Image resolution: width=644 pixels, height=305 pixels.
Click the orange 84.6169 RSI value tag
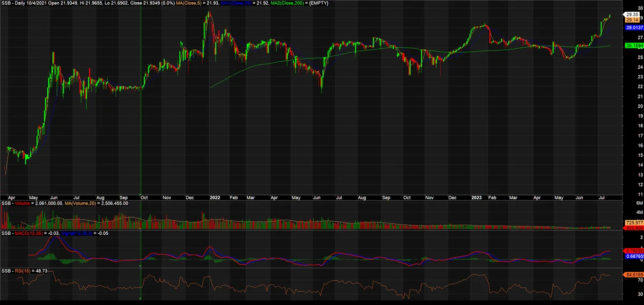634,275
